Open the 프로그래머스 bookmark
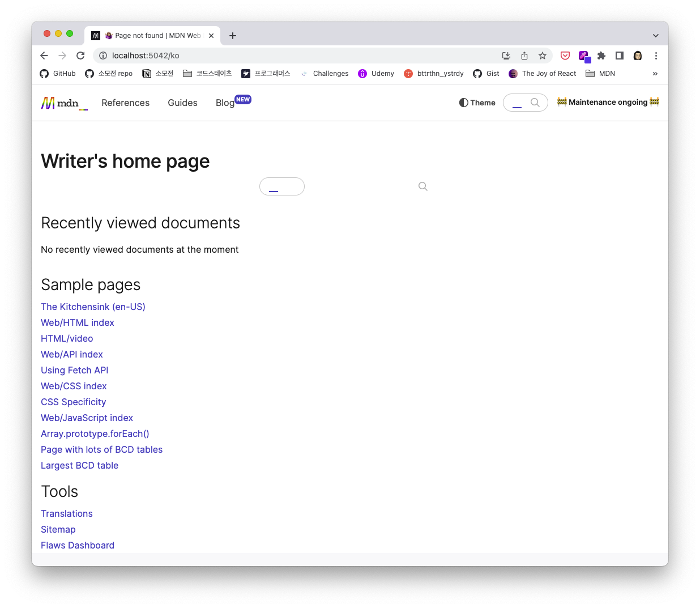Screen dimensions: 700x608 point(266,74)
